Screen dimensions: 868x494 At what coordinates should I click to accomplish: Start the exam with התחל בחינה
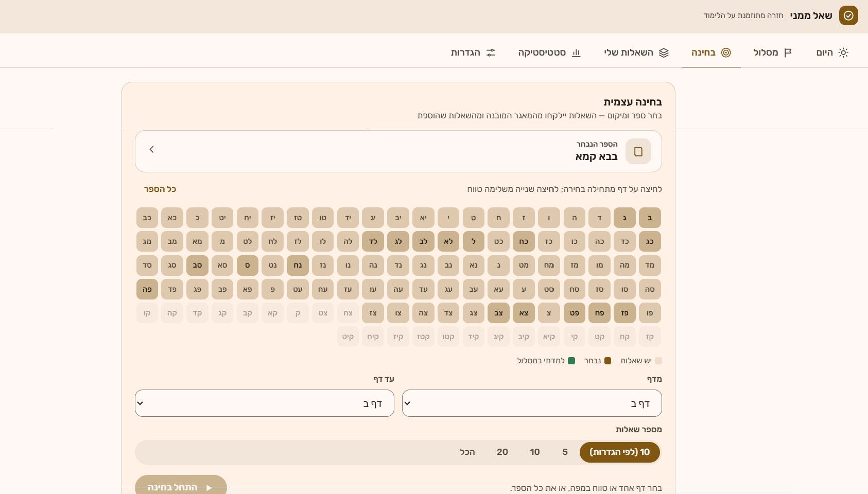tap(181, 486)
